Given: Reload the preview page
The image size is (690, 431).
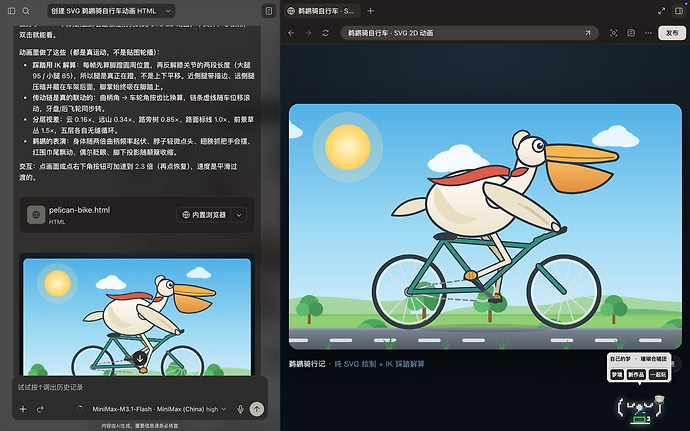Looking at the screenshot, I should (x=325, y=33).
